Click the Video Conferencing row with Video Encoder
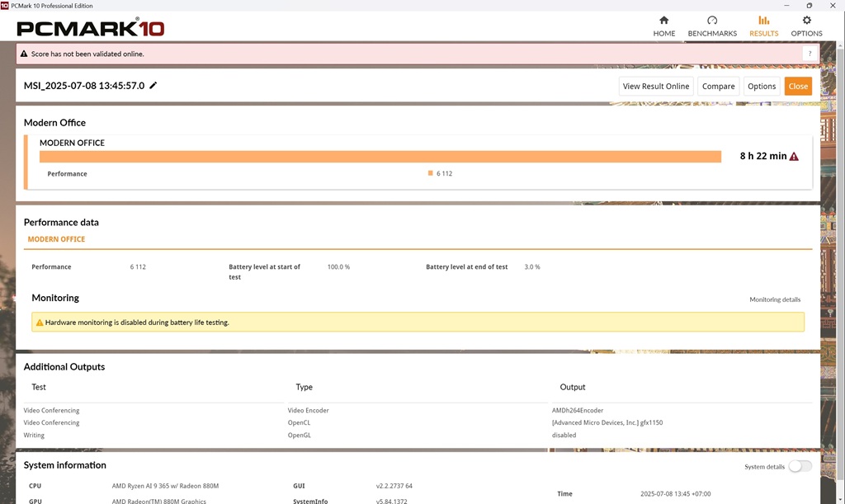This screenshot has width=845, height=504. pos(51,410)
